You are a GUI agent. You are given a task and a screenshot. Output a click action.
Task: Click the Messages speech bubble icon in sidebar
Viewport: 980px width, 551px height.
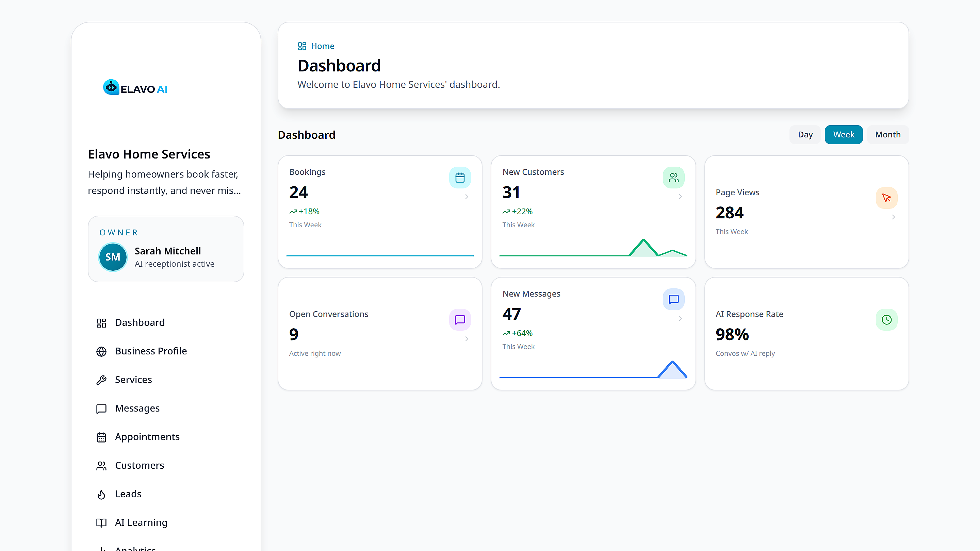click(101, 408)
